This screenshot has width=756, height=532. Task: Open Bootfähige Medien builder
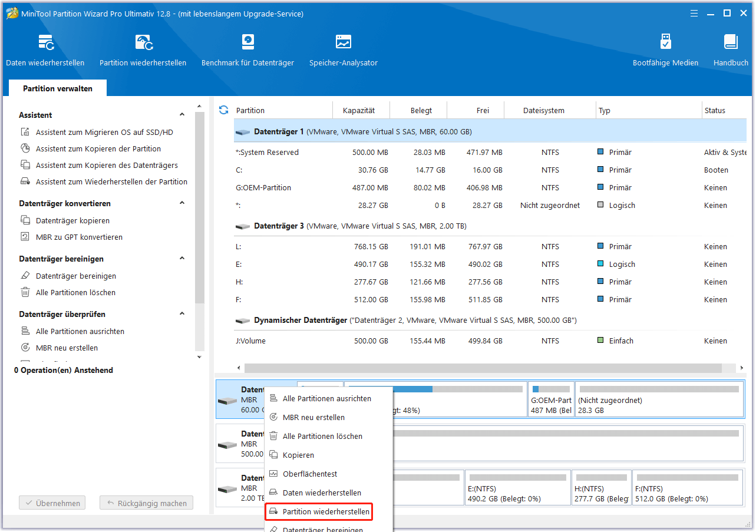click(x=665, y=50)
